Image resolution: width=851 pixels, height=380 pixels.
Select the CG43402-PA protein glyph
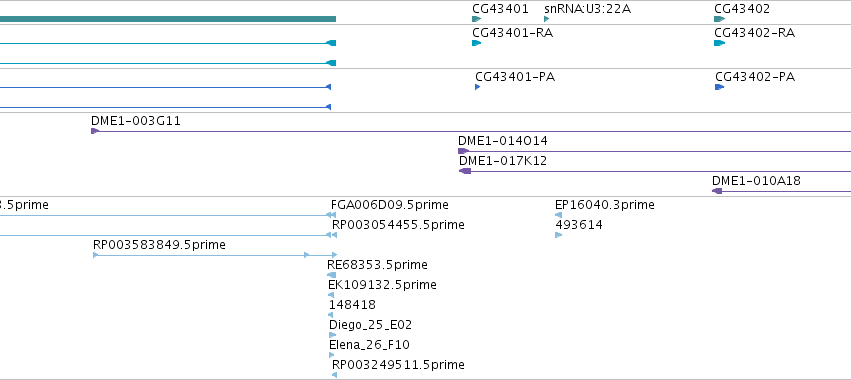[x=720, y=87]
